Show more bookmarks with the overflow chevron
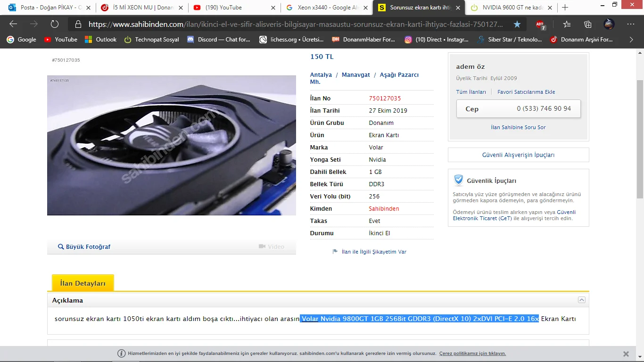The image size is (644, 362). click(631, 40)
